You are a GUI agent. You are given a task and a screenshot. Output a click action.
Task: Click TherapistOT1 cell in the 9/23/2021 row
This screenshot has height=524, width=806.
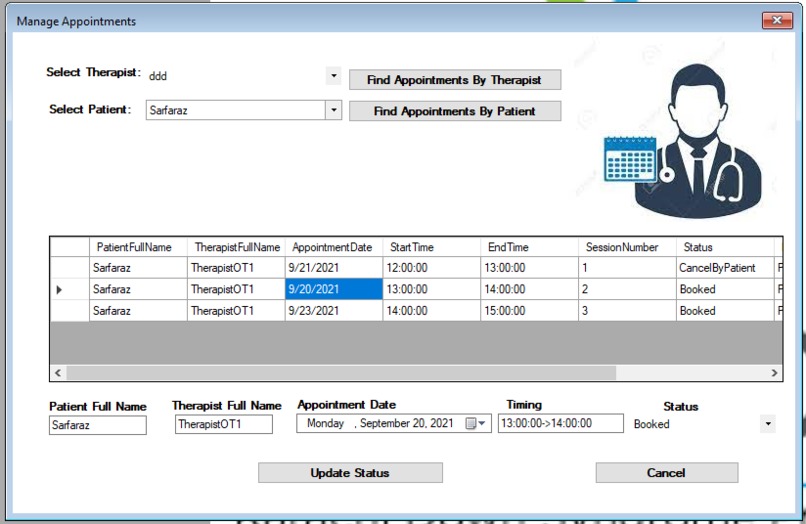(x=236, y=311)
